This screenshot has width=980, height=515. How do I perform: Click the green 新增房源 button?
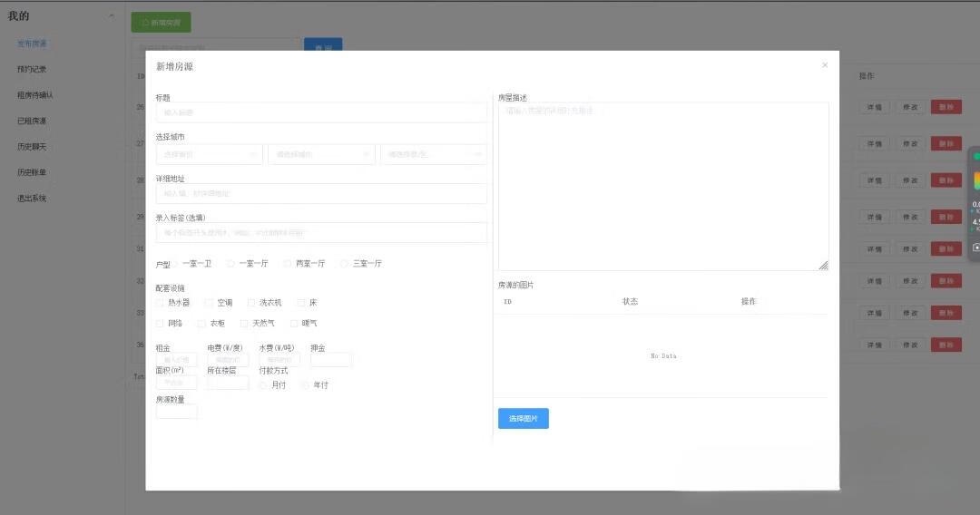pos(161,23)
